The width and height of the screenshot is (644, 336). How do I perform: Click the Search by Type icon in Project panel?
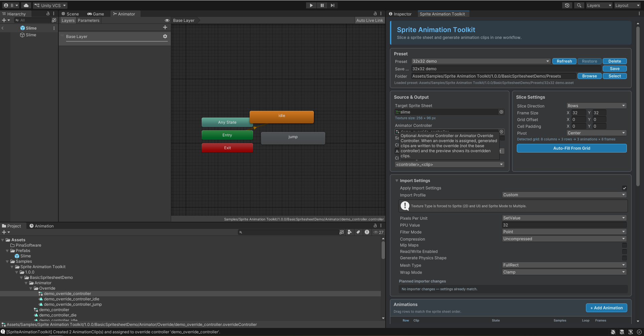coord(349,232)
